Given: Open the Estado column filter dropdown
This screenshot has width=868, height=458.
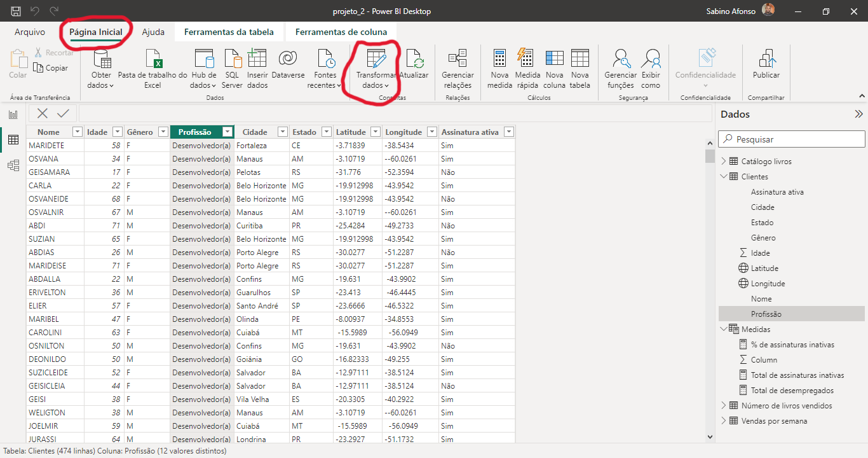Looking at the screenshot, I should 326,132.
